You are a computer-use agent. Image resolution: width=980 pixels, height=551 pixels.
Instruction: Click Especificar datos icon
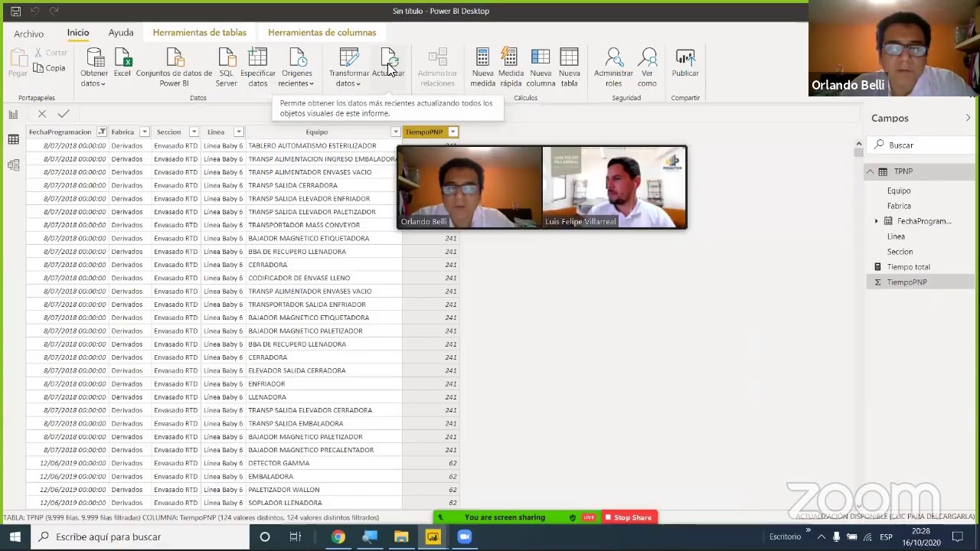click(258, 57)
